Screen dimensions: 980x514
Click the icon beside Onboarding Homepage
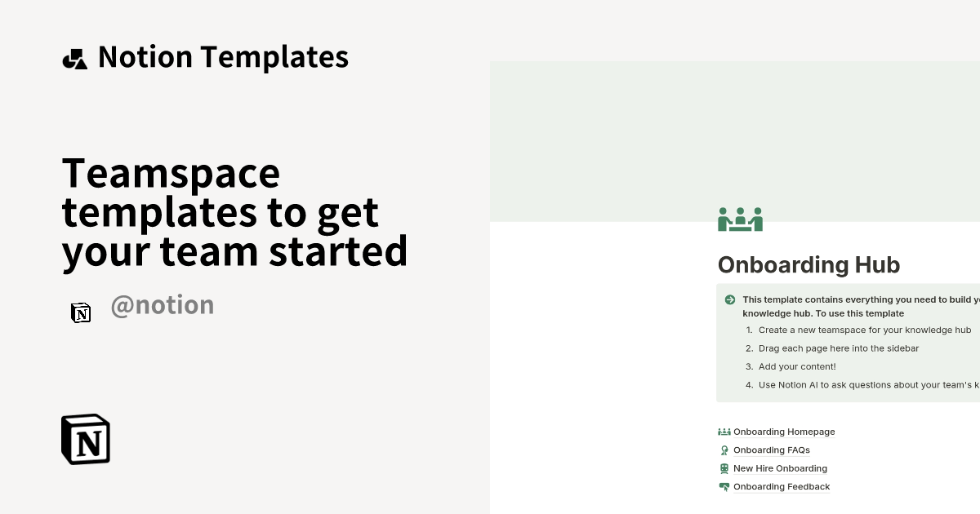pos(724,432)
